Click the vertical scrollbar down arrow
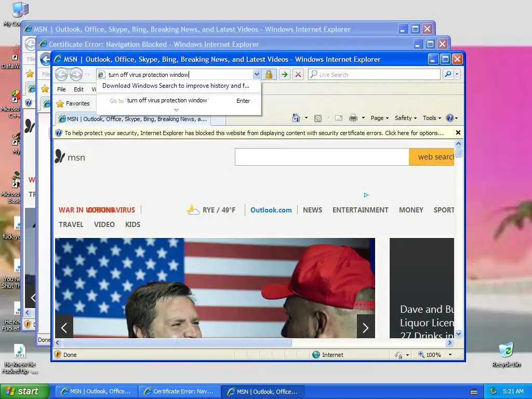This screenshot has width=532, height=399. pos(458,334)
